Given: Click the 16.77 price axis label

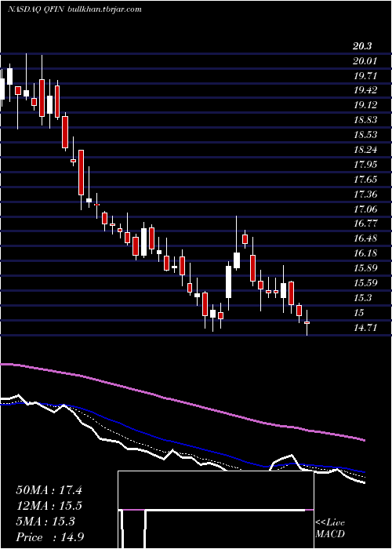Looking at the screenshot, I should pyautogui.click(x=365, y=223).
